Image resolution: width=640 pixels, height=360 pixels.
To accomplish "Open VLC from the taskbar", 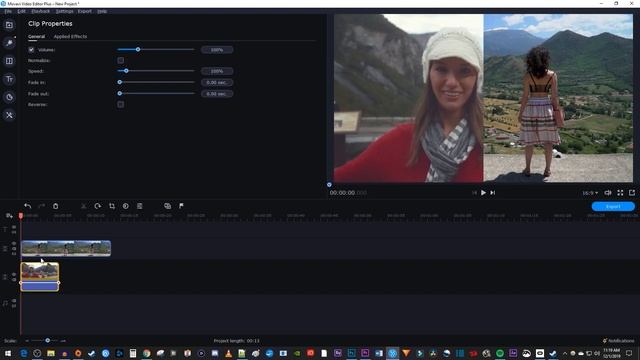I will pyautogui.click(x=229, y=353).
